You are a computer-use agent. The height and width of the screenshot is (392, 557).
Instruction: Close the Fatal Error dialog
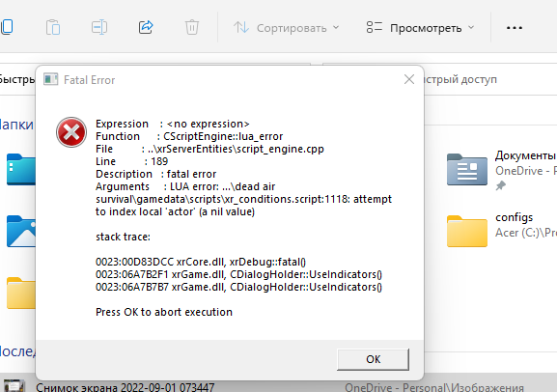point(409,79)
